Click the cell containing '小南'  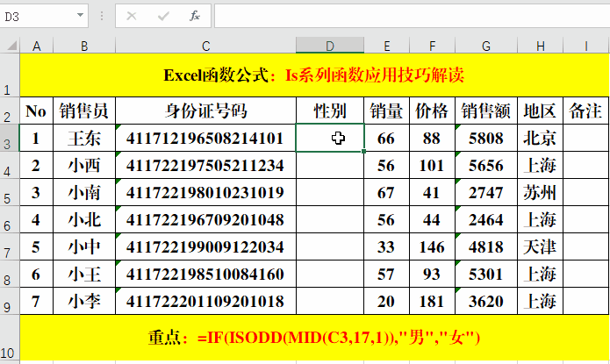84,192
